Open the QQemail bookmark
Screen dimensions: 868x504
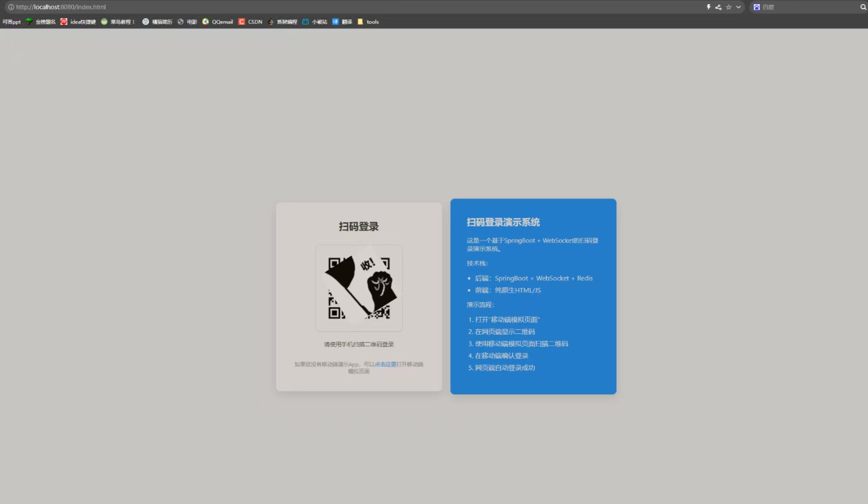tap(218, 22)
